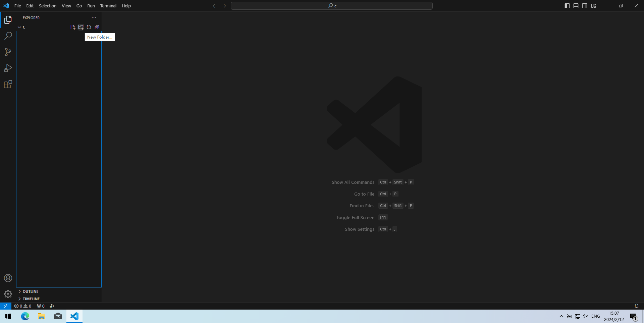Open the Selection menu

48,6
